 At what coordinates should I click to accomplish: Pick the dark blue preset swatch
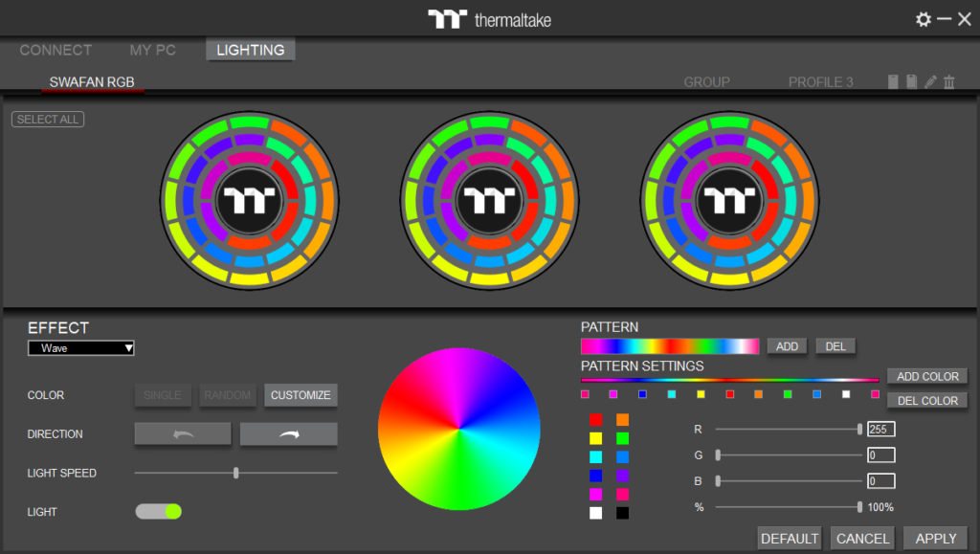coord(595,476)
